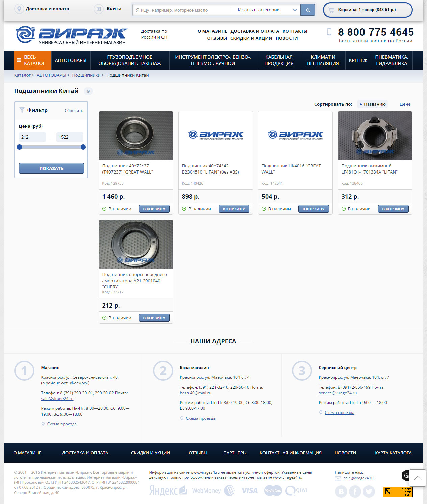The image size is (427, 504).
Task: Add Подшипник выжимной LIFAN to cart
Action: 393,209
